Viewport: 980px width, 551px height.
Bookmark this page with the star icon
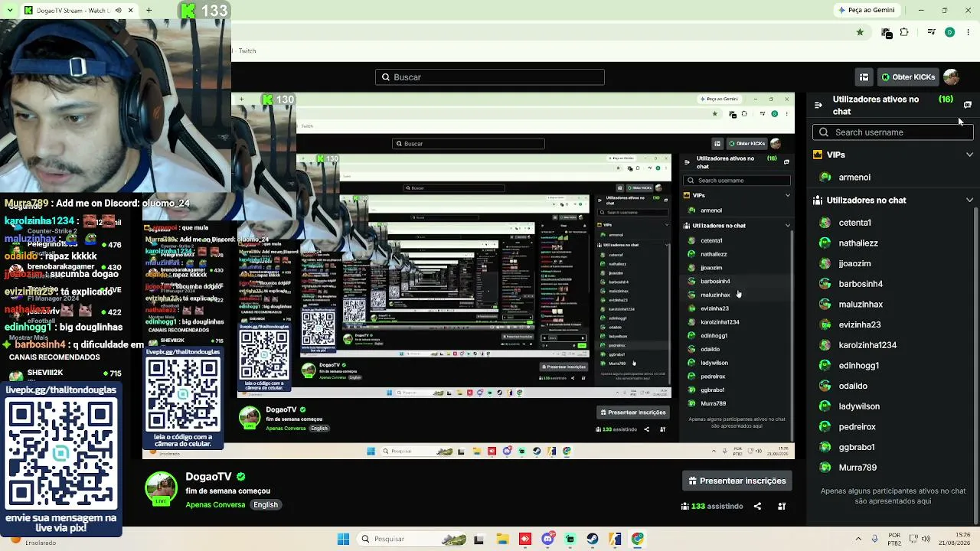pyautogui.click(x=860, y=32)
